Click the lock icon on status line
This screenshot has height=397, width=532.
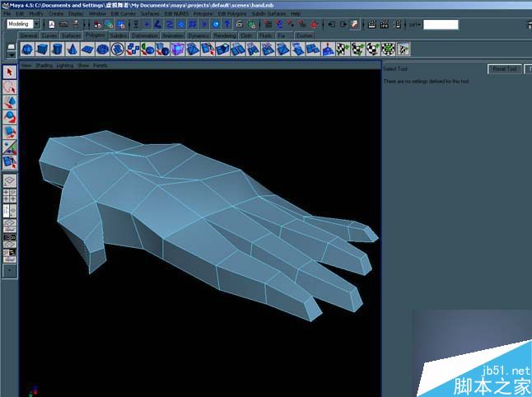(x=240, y=24)
